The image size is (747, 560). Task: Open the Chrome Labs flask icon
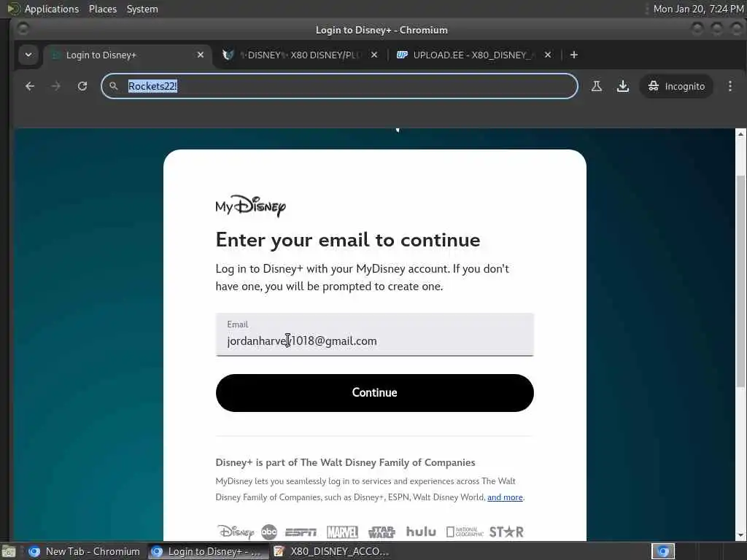[597, 86]
